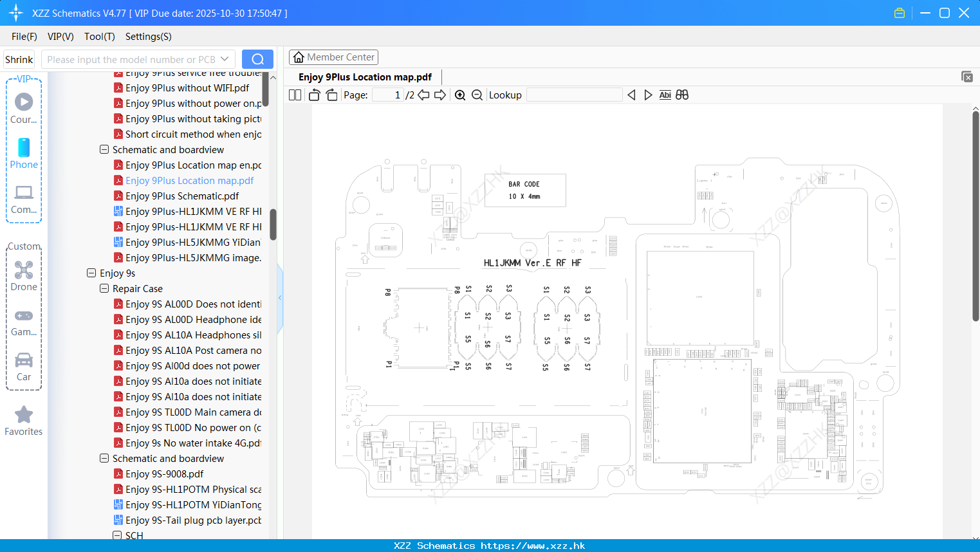Open Enjoy 9S-9008.pdf
980x552 pixels.
pos(165,474)
